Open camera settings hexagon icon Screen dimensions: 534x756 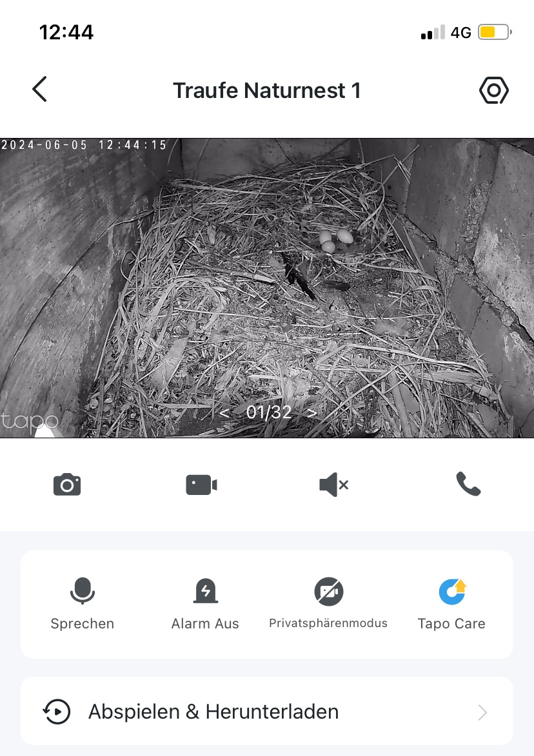click(494, 90)
